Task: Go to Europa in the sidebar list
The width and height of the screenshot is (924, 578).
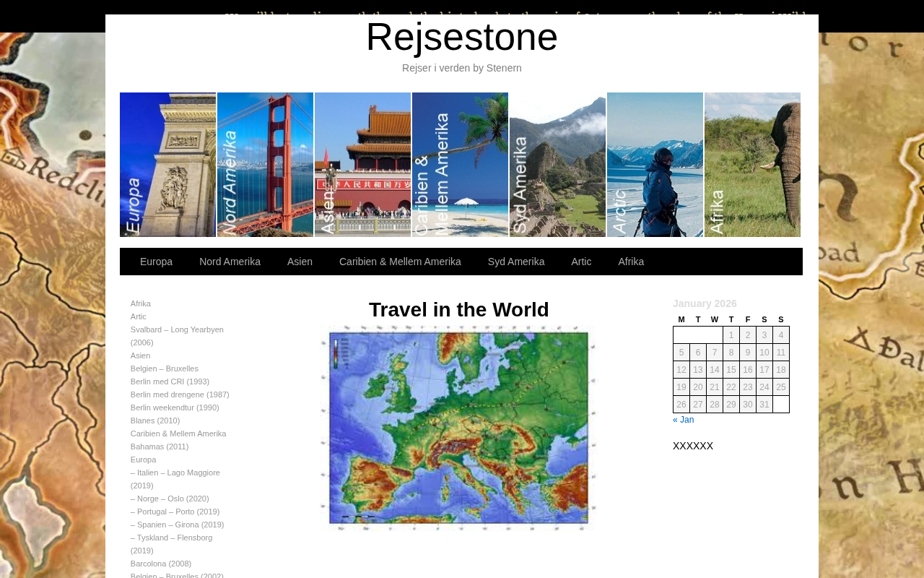Action: click(x=143, y=460)
